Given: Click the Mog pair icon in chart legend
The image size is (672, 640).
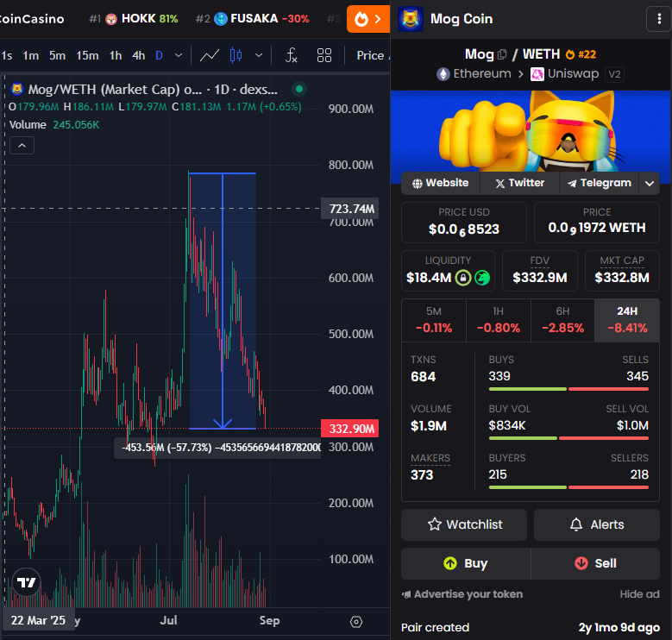Looking at the screenshot, I should (17, 89).
